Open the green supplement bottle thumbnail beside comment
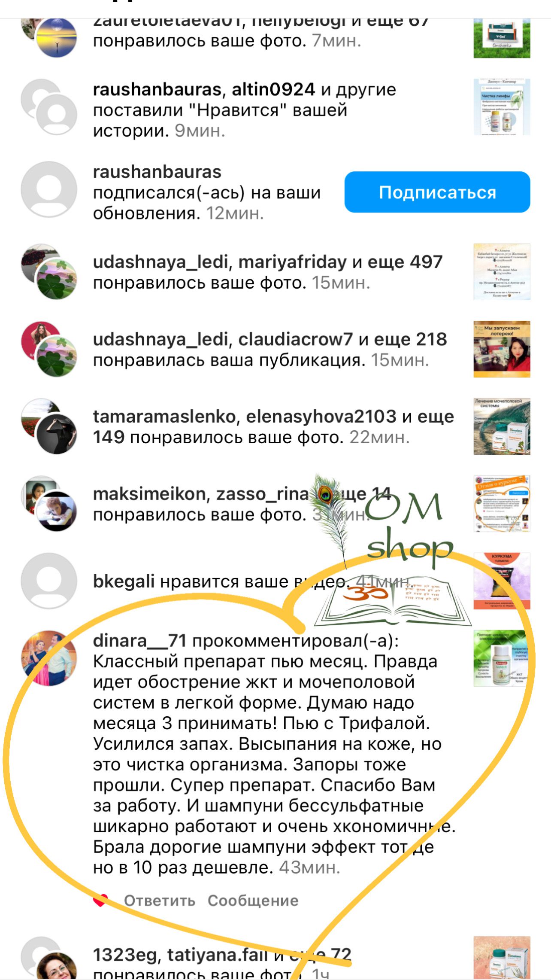 (502, 658)
